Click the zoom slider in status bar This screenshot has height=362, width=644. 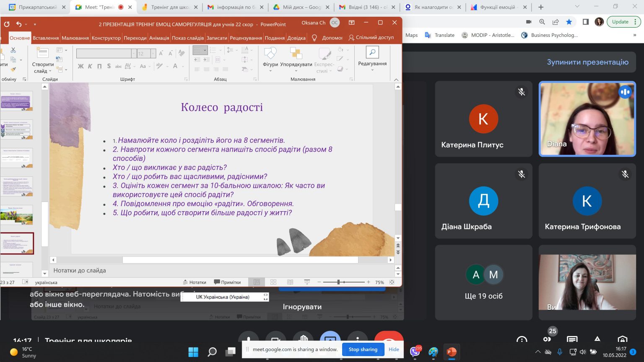point(338,282)
